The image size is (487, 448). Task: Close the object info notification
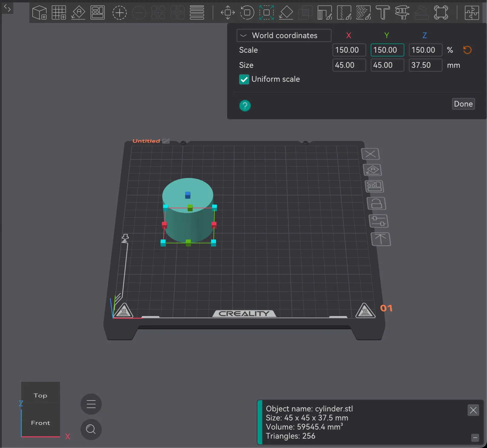coord(473,410)
